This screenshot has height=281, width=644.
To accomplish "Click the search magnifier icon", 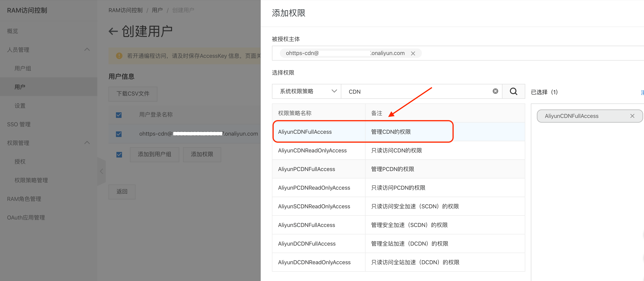I will pos(513,91).
